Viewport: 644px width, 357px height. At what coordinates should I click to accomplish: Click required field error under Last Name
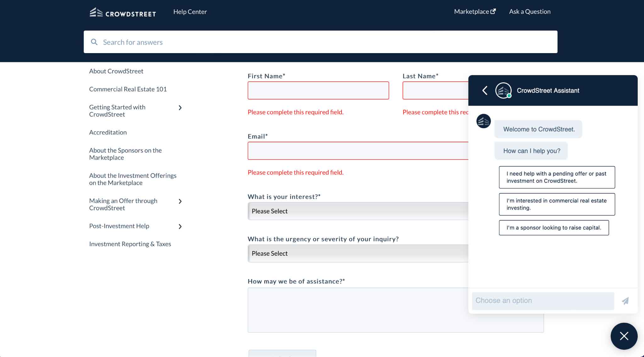coord(436,112)
